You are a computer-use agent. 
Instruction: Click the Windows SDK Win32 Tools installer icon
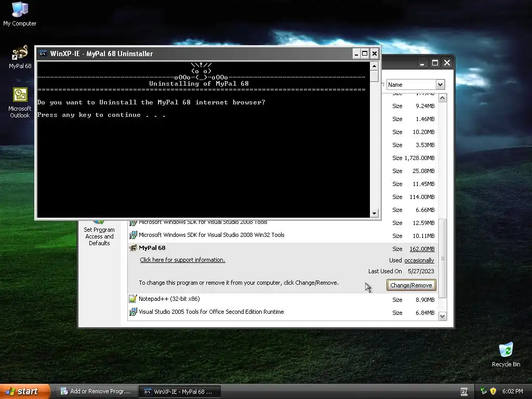tap(133, 235)
